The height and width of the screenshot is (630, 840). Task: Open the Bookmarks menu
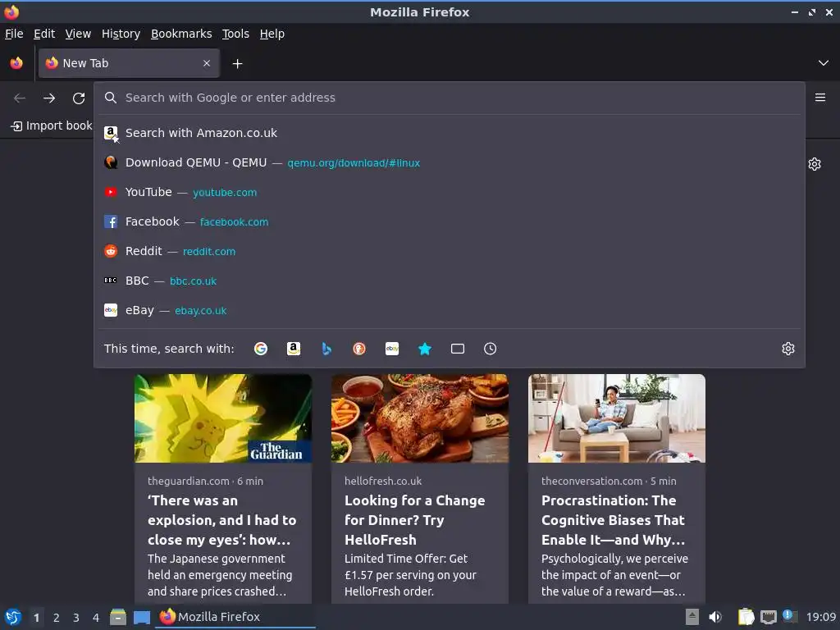[x=181, y=34]
